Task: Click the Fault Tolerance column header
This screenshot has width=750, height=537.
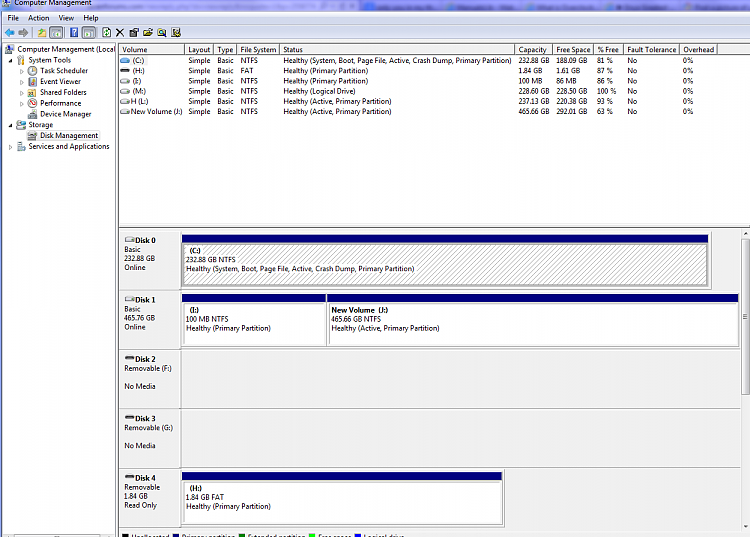Action: [x=651, y=49]
